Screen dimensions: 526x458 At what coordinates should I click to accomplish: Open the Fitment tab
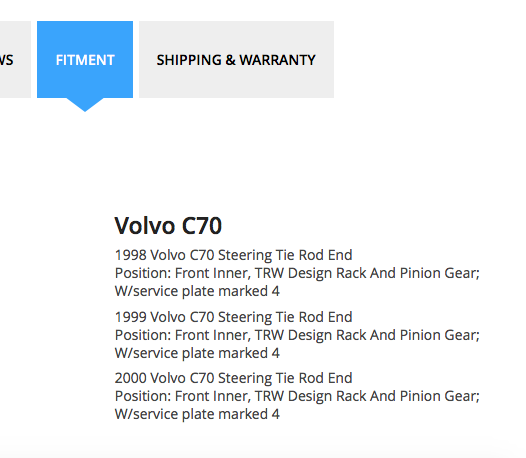click(x=85, y=59)
